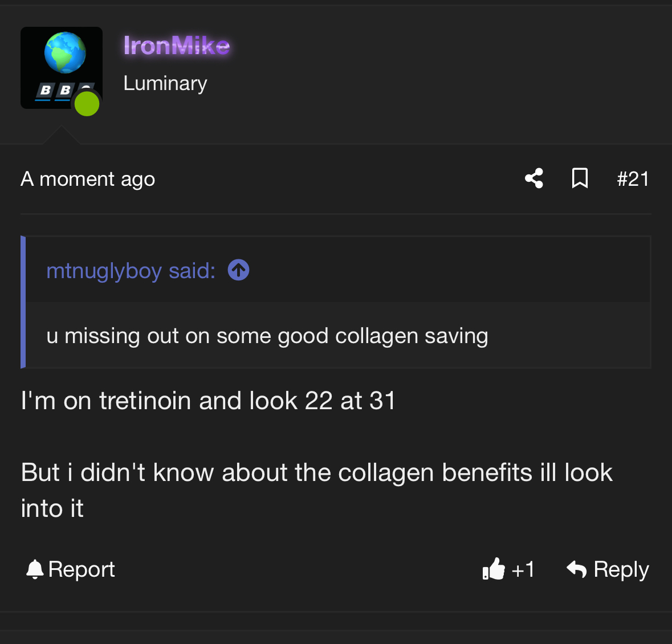Jump to quoted post via up-arrow icon

pyautogui.click(x=238, y=270)
